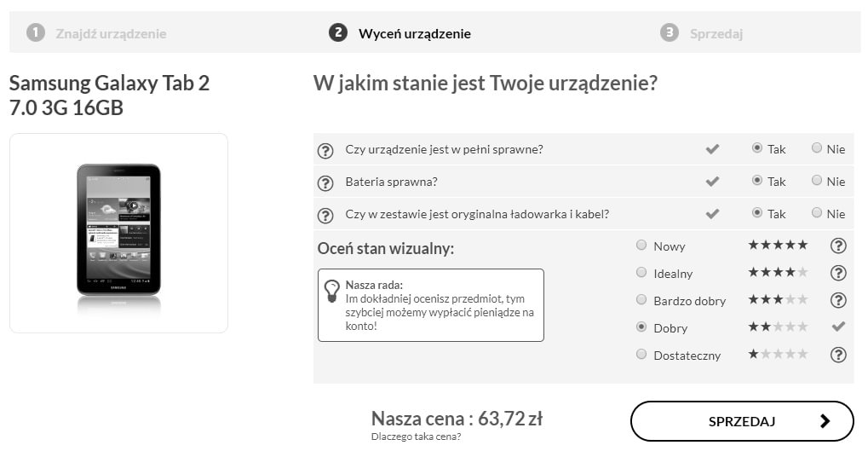Select Nie for original charger and cable
Viewport: 868px width, 451px height.
click(x=817, y=213)
